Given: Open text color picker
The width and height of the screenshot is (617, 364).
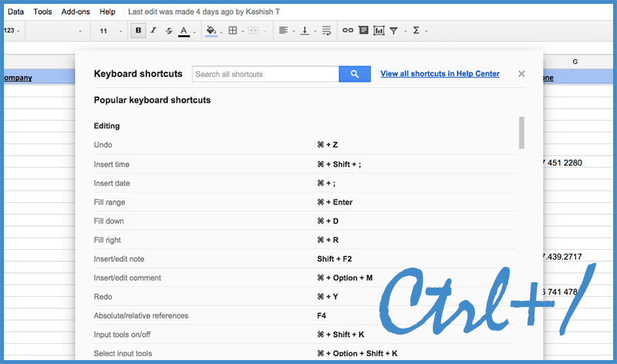Looking at the screenshot, I should pyautogui.click(x=184, y=31).
